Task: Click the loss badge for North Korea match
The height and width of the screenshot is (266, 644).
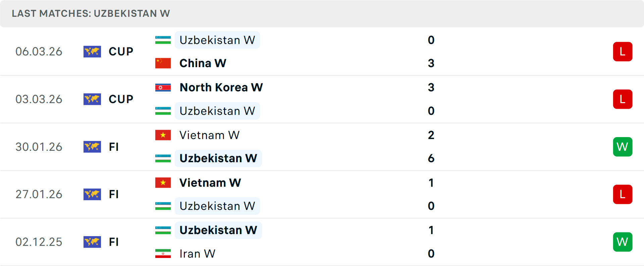Action: [623, 99]
